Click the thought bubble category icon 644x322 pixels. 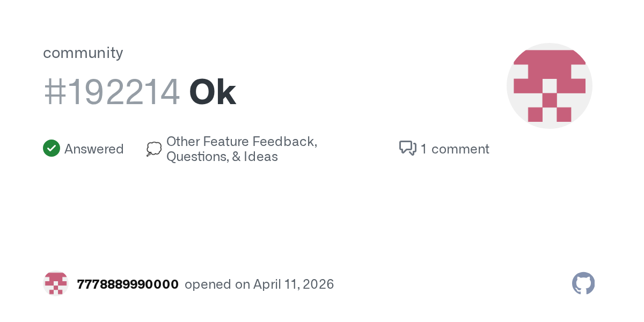coord(153,149)
